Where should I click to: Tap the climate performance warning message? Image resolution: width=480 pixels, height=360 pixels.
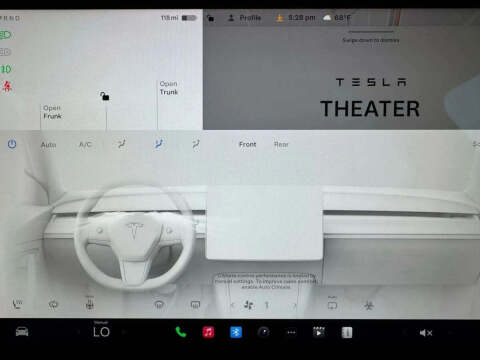point(266,281)
